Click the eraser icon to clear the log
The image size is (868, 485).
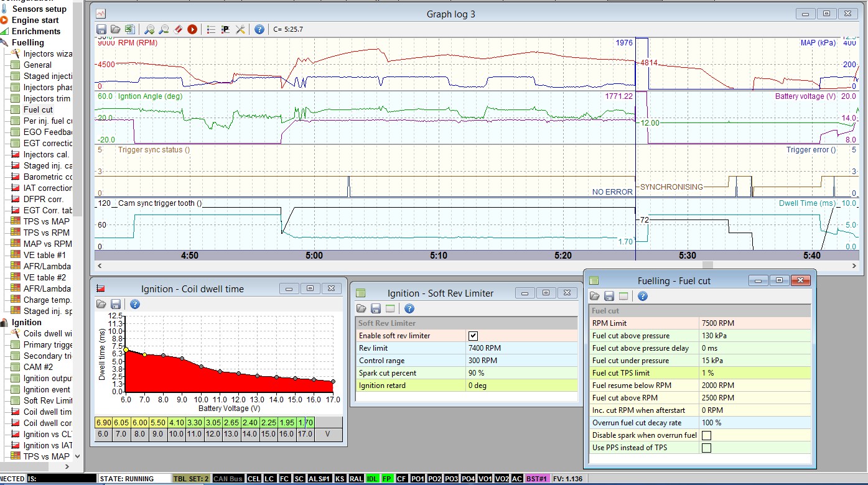point(178,29)
